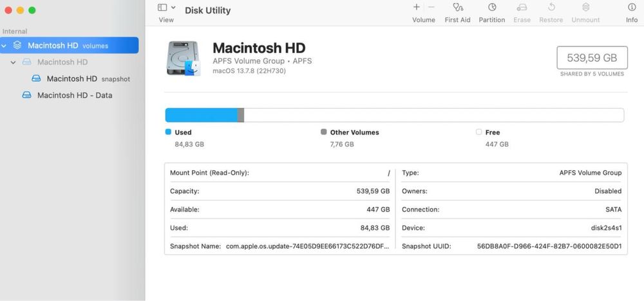This screenshot has height=301, width=644.
Task: Add a volume with the plus icon
Action: pyautogui.click(x=417, y=7)
